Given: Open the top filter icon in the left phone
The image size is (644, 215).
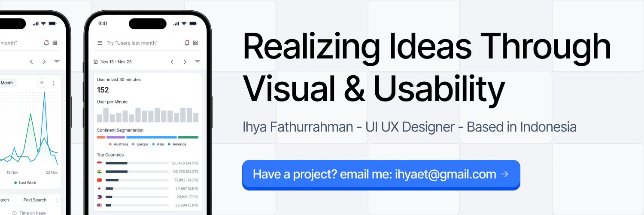Looking at the screenshot, I should 57,62.
